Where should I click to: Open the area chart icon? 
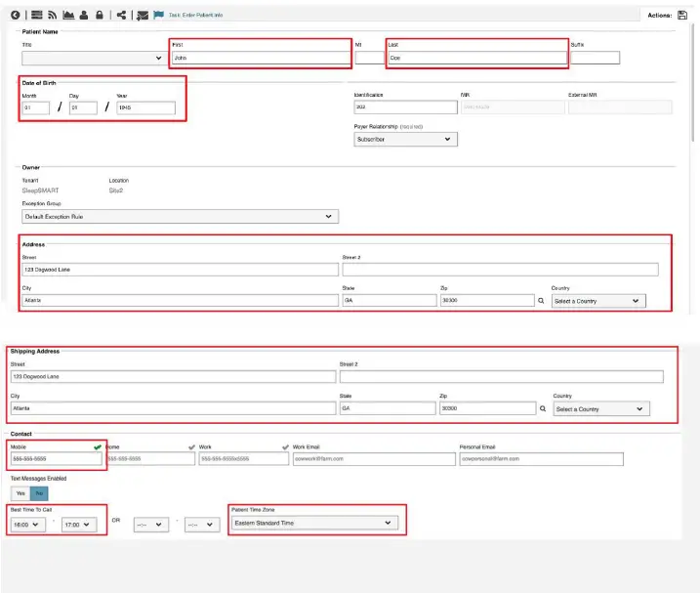[67, 16]
